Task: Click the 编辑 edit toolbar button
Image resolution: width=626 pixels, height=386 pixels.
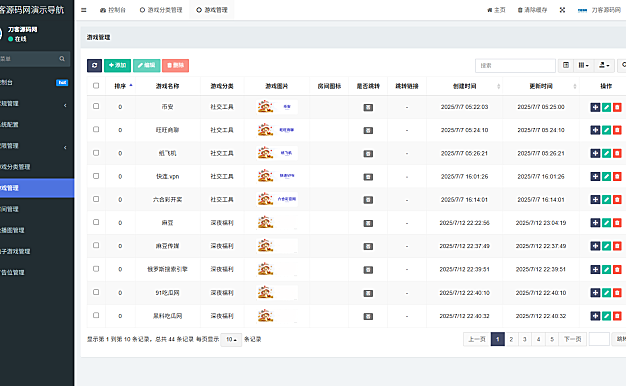Action: [x=147, y=65]
